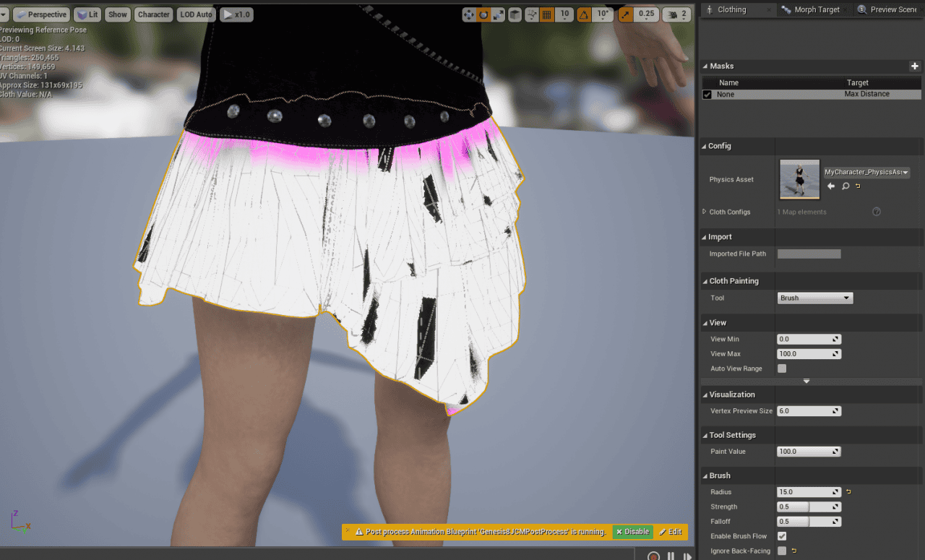Image resolution: width=925 pixels, height=560 pixels.
Task: Select the Rotate gizmo tool
Action: coord(483,14)
